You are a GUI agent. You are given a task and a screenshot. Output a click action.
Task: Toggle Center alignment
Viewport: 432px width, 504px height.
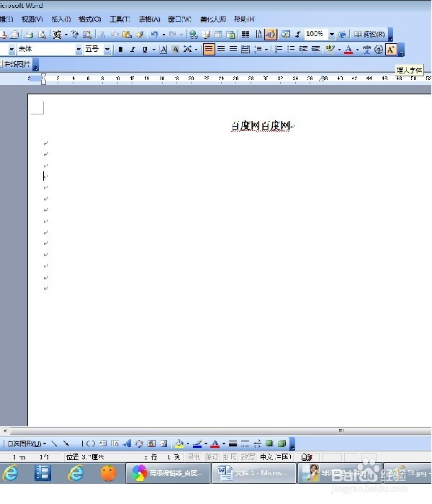(221, 49)
